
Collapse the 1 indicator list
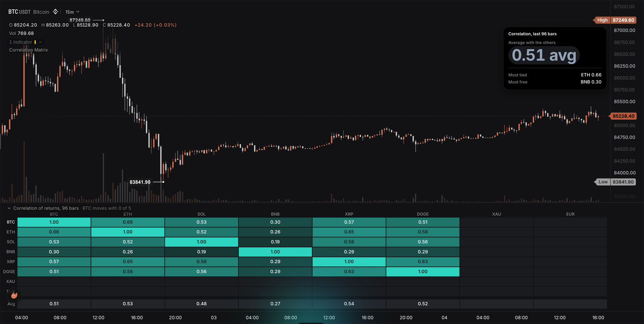click(x=40, y=42)
